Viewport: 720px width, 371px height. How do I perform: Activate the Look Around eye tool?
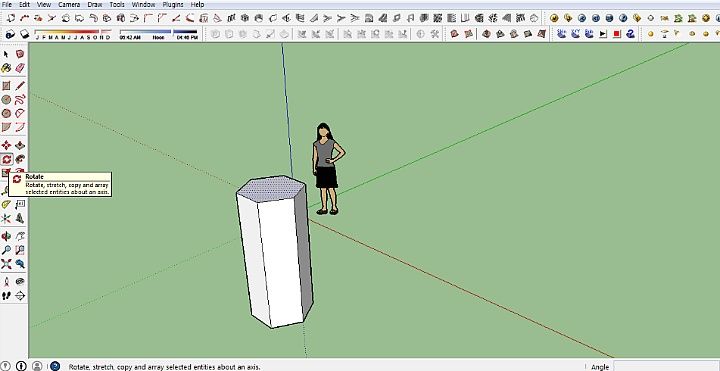click(20, 282)
